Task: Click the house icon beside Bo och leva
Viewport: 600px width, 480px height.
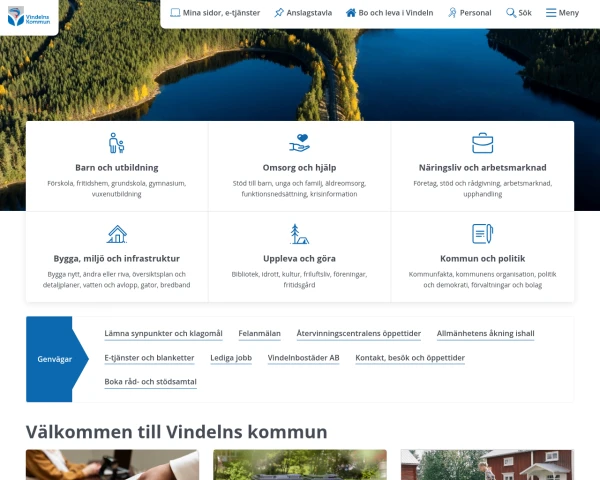Action: [x=351, y=13]
